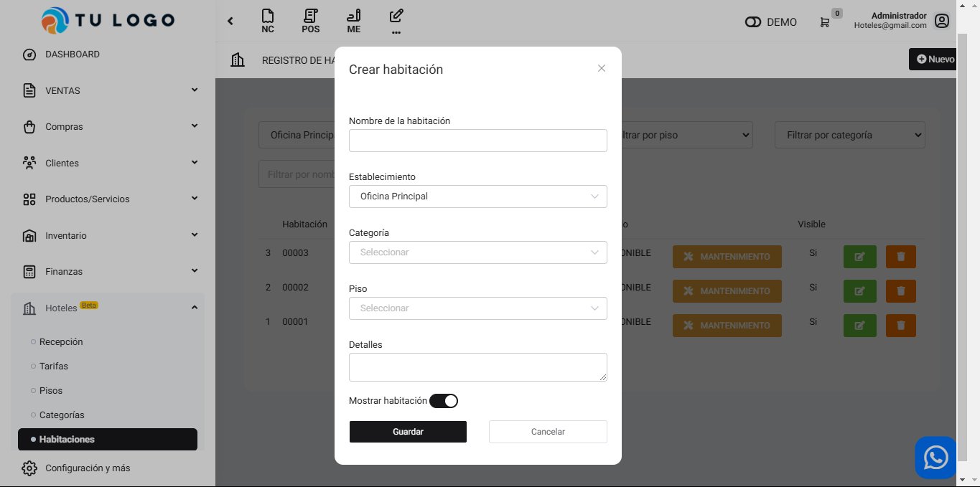Click the ME shortcut icon
980x487 pixels.
353,16
